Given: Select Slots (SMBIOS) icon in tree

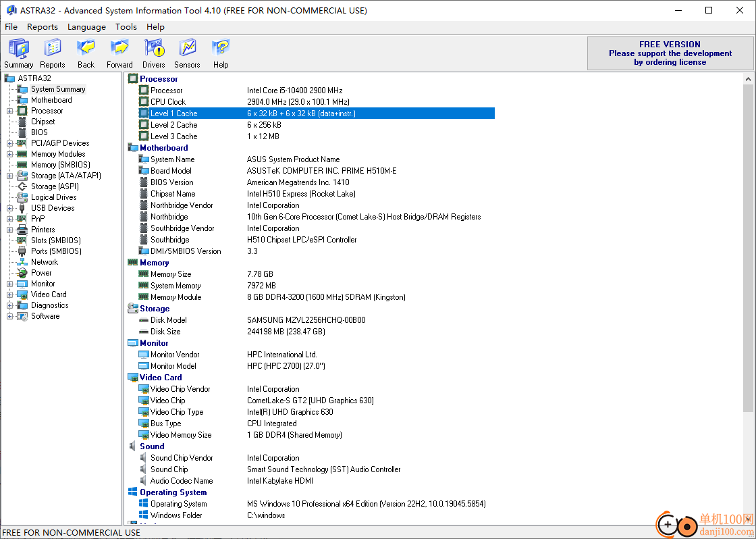Looking at the screenshot, I should (x=22, y=240).
